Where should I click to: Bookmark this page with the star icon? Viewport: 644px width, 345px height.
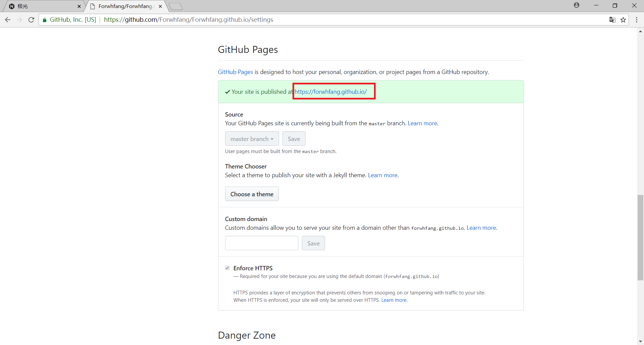tap(623, 20)
